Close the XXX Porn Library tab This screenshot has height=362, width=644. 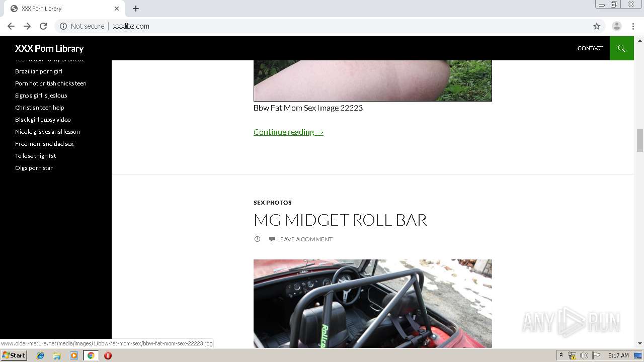pyautogui.click(x=117, y=9)
